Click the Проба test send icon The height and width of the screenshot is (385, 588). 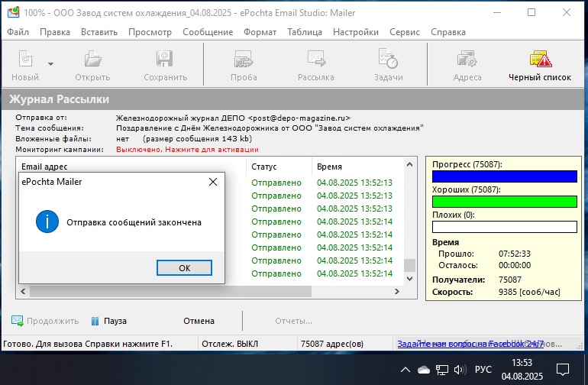coord(244,59)
